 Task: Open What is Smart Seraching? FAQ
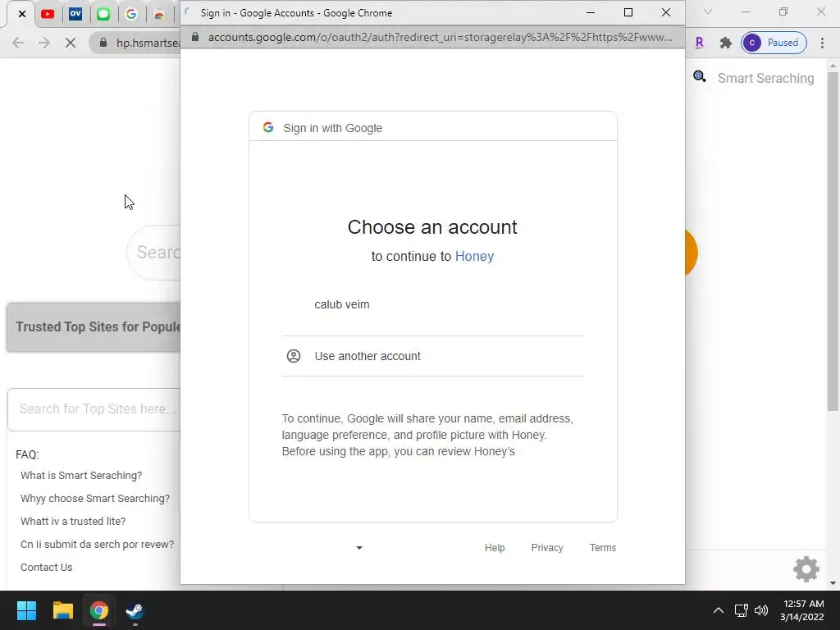(x=81, y=476)
